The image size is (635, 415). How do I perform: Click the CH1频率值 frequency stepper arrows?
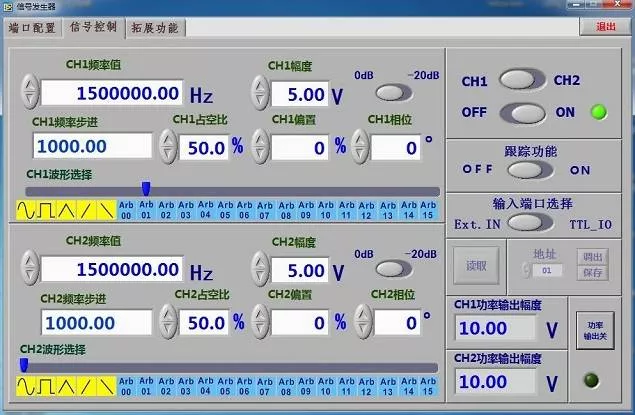click(29, 93)
